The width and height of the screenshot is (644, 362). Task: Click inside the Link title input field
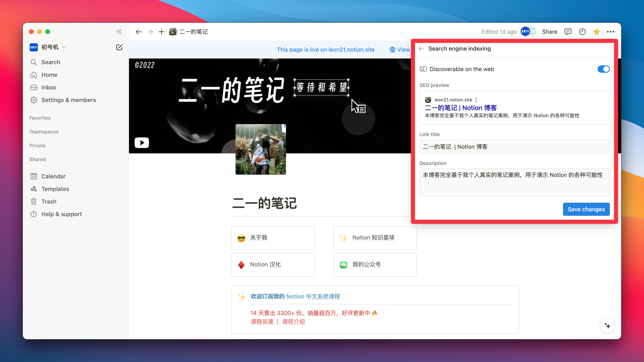coord(514,146)
